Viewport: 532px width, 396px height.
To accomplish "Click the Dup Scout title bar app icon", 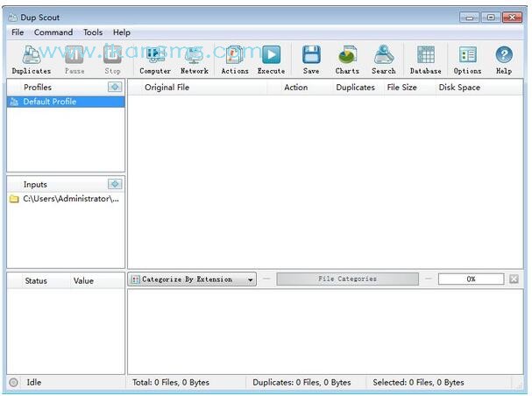I will point(13,17).
